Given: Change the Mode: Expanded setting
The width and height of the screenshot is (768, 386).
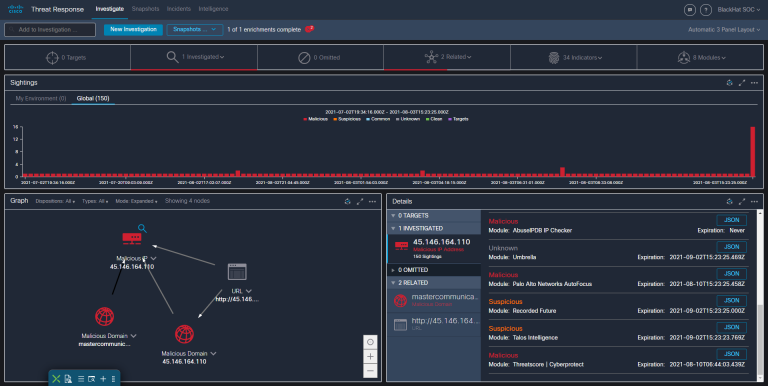Looking at the screenshot, I should pyautogui.click(x=136, y=201).
